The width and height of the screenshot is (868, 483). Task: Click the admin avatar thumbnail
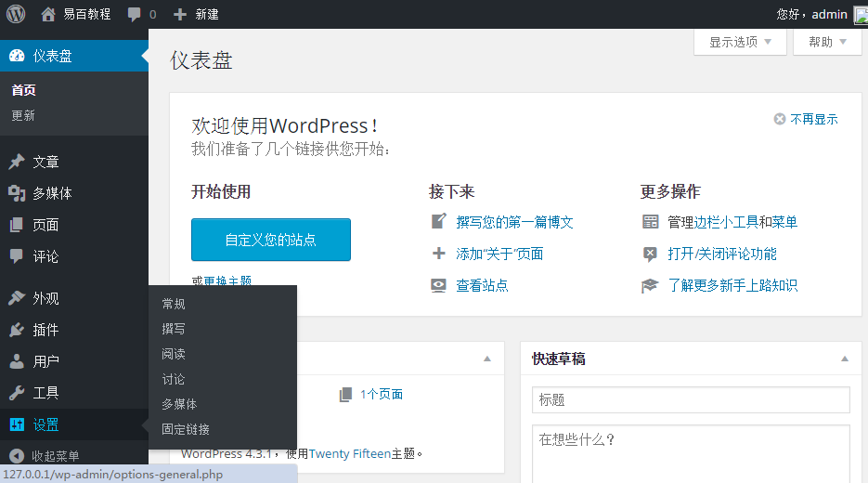click(x=862, y=15)
